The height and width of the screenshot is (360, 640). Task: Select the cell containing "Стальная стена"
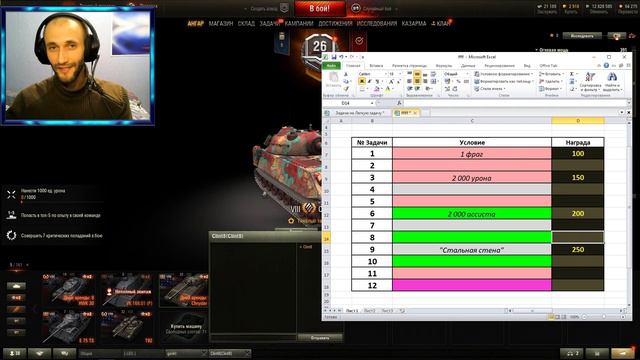472,250
